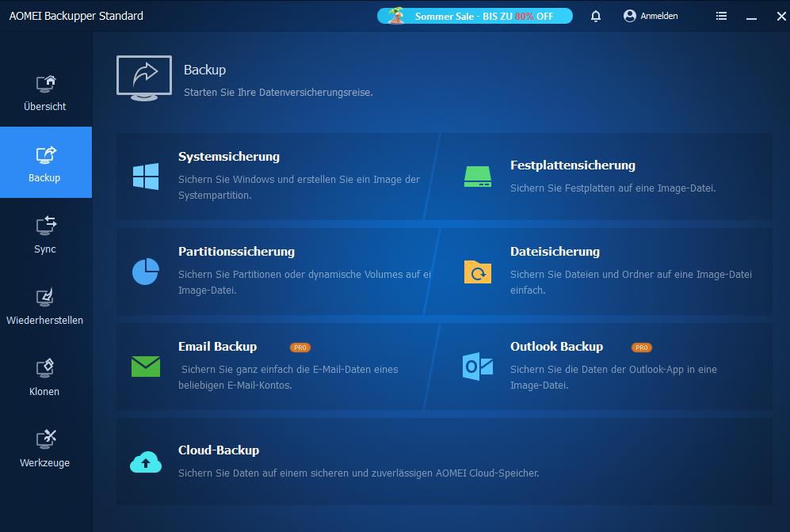
Task: Switch to the Werkzeuge tab label
Action: 45,462
